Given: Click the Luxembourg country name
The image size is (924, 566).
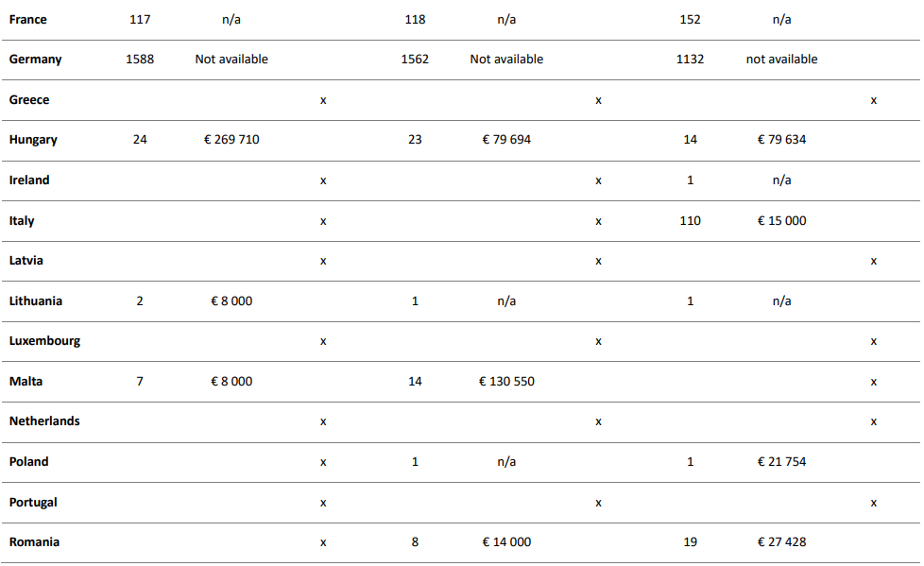Looking at the screenshot, I should coord(44,341).
